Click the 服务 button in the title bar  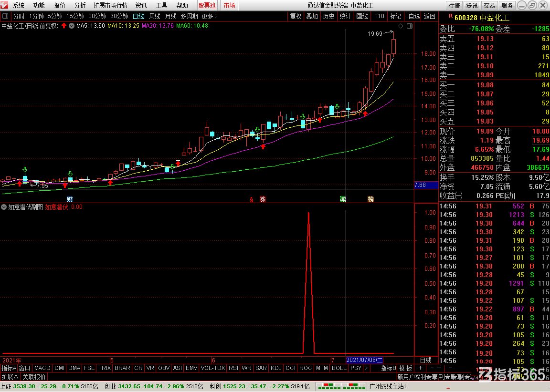pos(507,5)
